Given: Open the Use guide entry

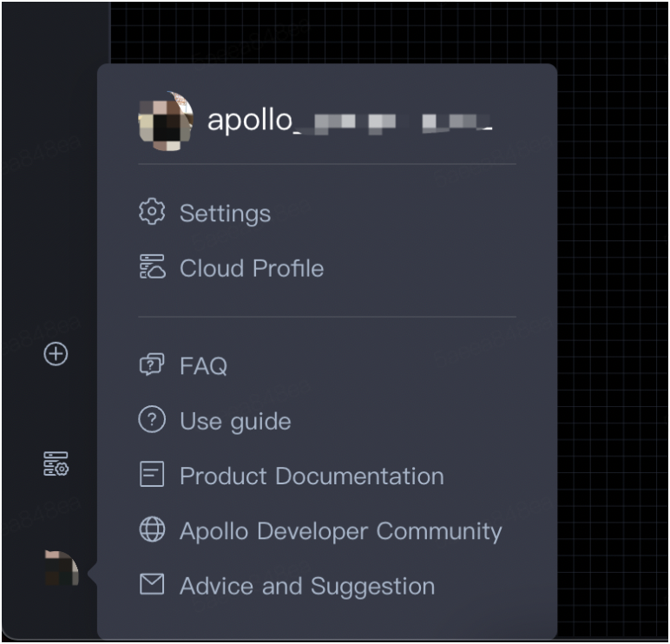Looking at the screenshot, I should [x=235, y=422].
